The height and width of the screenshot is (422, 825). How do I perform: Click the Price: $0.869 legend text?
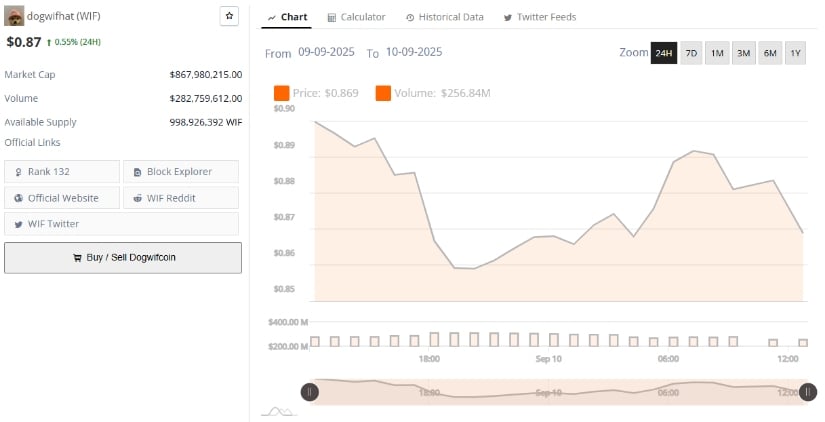point(326,93)
